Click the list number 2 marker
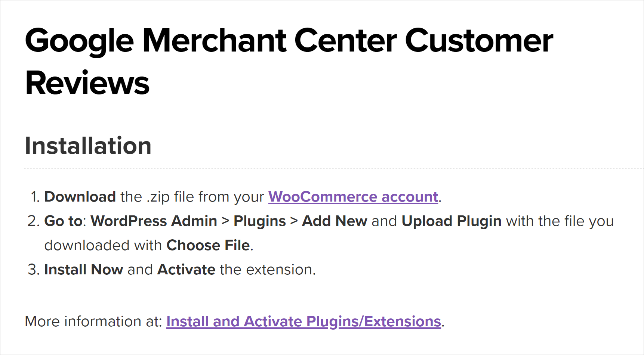 coord(34,221)
